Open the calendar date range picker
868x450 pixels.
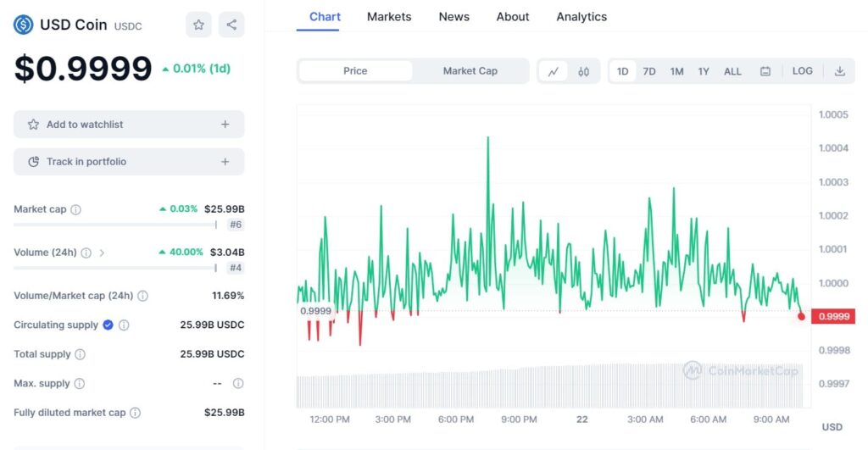click(x=765, y=71)
